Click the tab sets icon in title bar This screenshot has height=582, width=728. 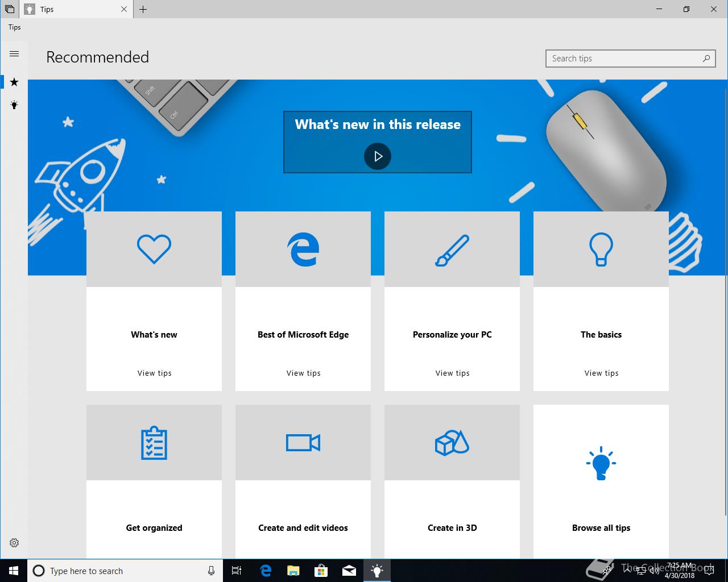tap(10, 9)
